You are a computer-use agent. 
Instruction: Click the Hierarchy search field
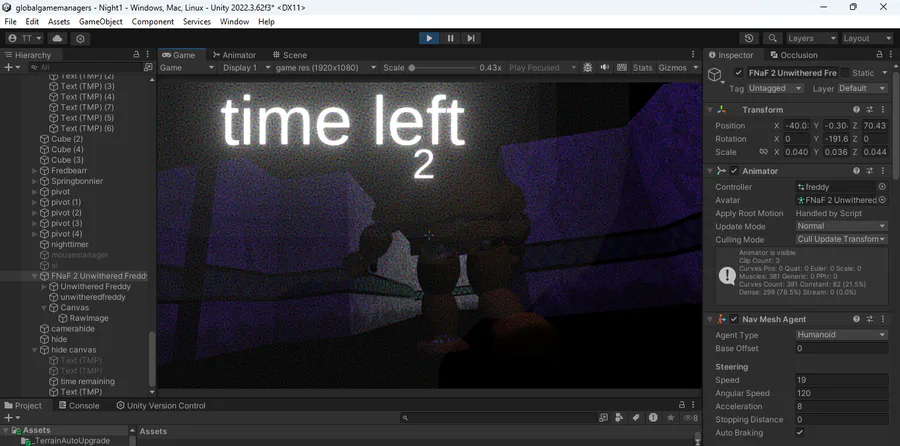(84, 67)
